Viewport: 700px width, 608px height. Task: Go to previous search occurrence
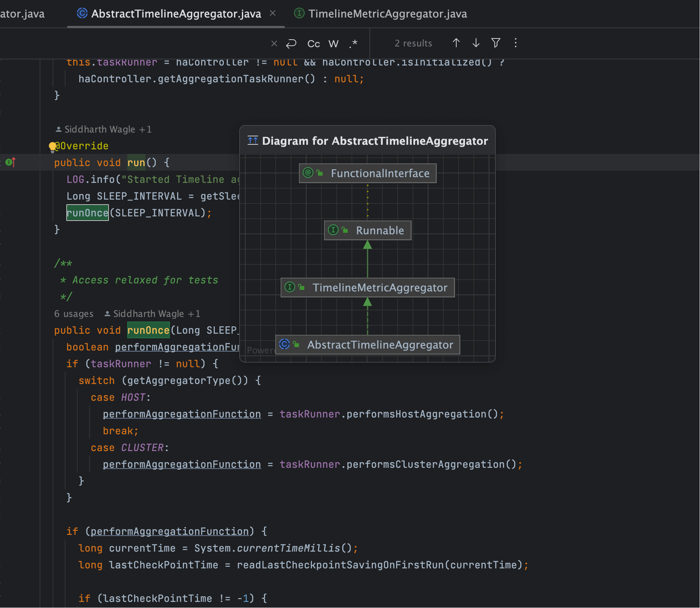[456, 43]
